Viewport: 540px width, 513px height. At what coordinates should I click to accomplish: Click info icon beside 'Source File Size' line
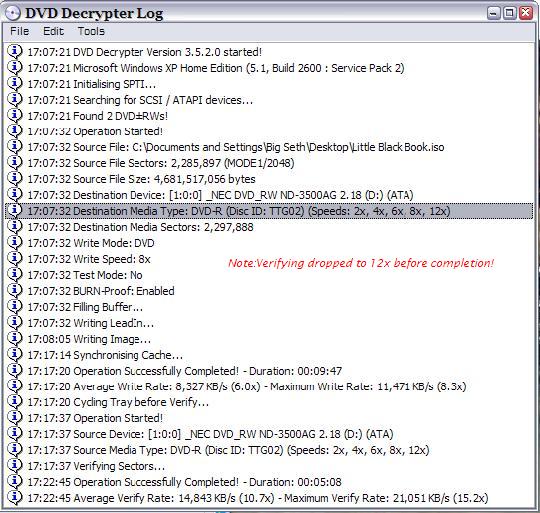pos(14,179)
